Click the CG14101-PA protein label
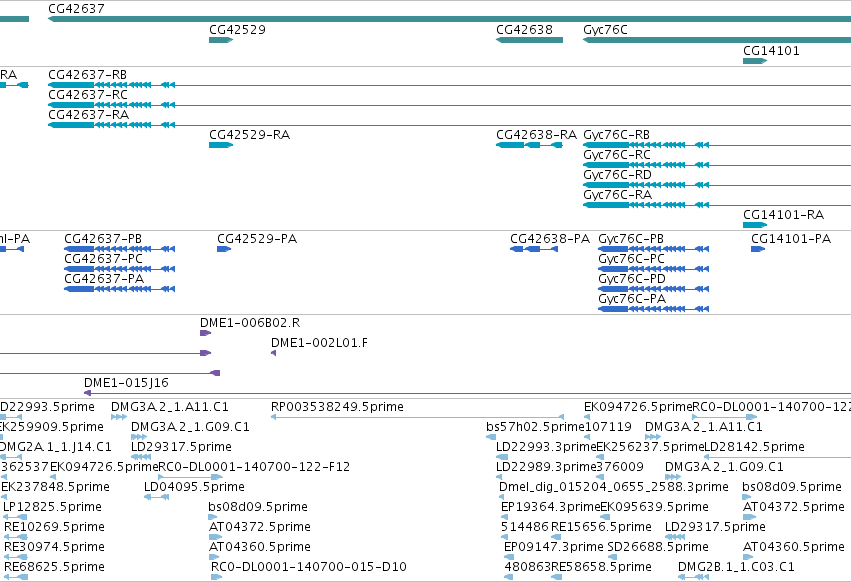851x582 pixels. click(791, 239)
